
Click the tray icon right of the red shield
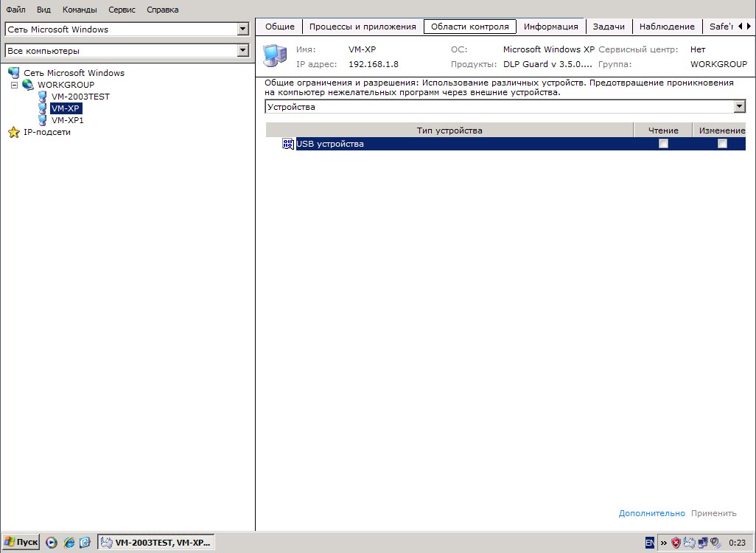689,543
